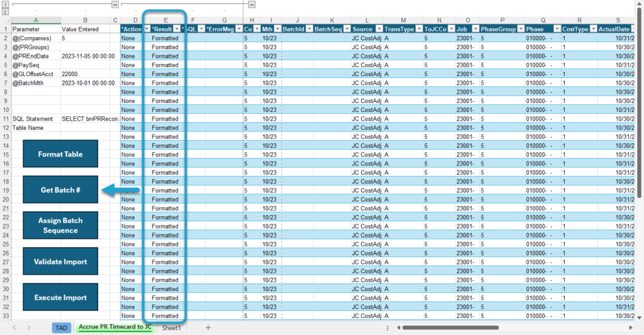
Task: Select column L header
Action: (367, 20)
